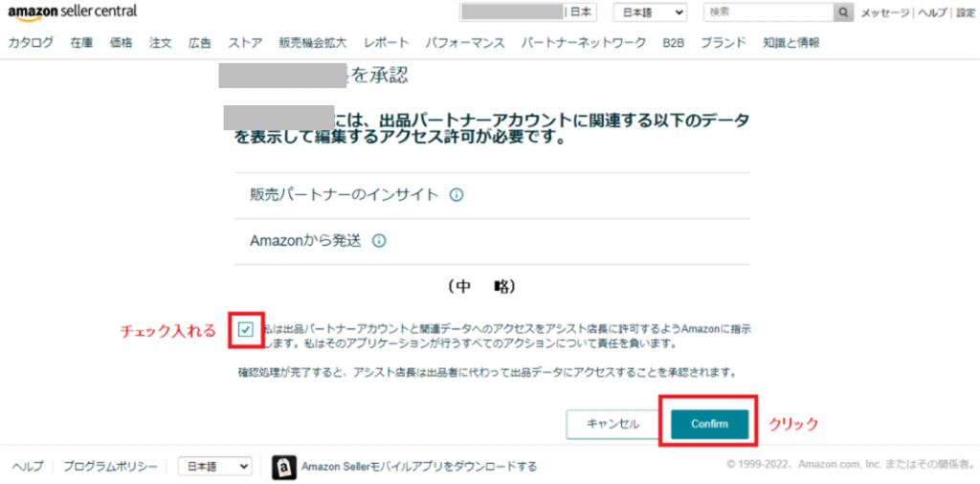Viewport: 980px width, 484px height.
Task: Open the footer 日本語 language dropdown
Action: click(x=214, y=467)
